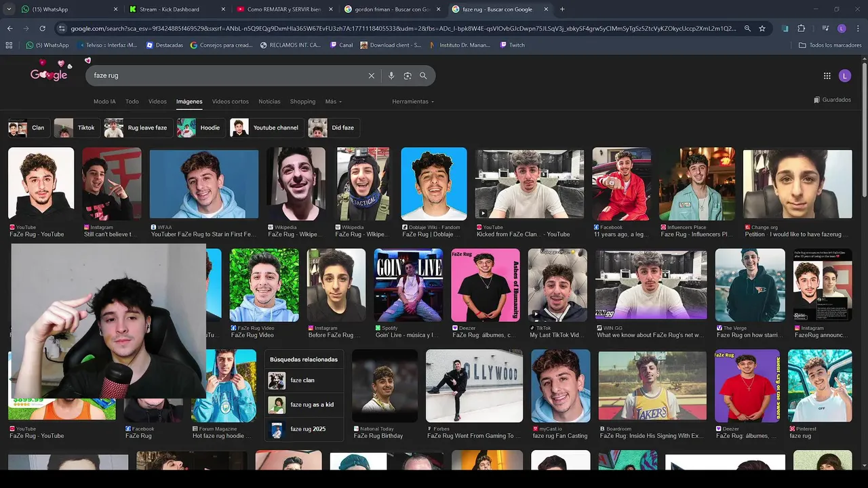Viewport: 868px width, 488px height.
Task: Open the Chrome extensions puzzle icon
Action: tap(801, 28)
